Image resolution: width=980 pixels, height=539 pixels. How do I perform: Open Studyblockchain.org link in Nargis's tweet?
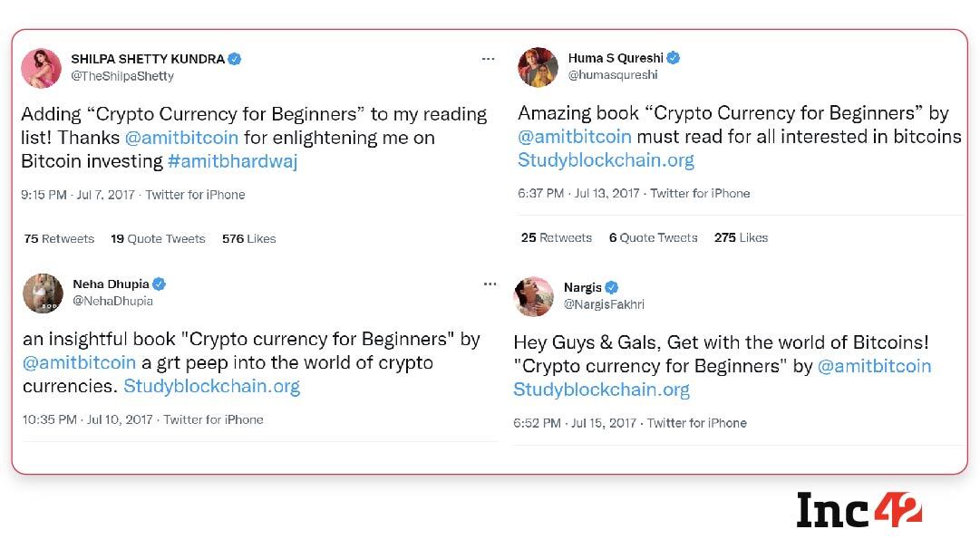tap(601, 390)
